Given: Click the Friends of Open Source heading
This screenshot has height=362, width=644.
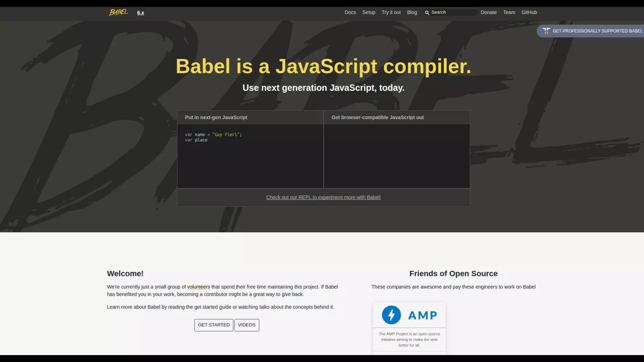Looking at the screenshot, I should click(x=453, y=274).
